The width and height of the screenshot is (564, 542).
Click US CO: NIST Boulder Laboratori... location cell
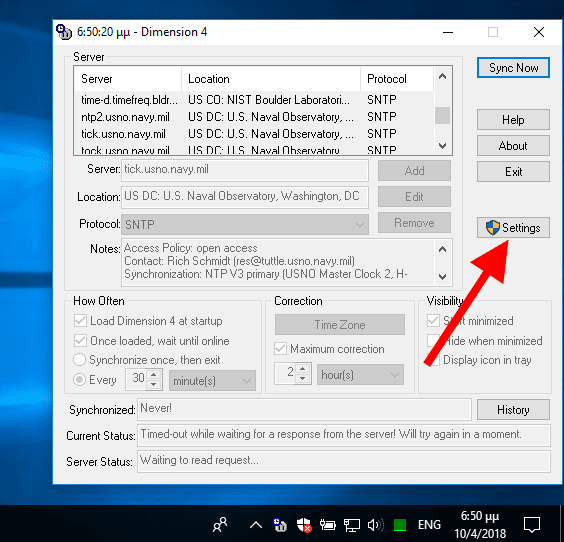[x=269, y=100]
